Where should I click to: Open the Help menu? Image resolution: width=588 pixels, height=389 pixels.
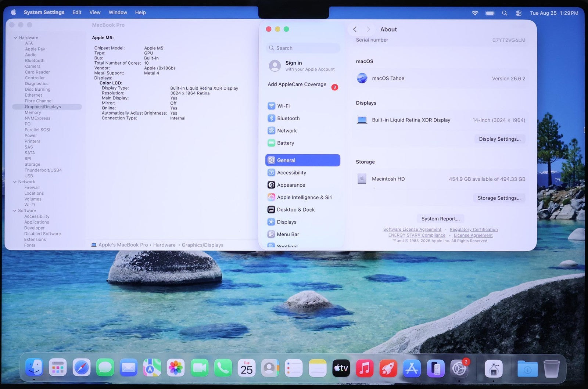(140, 12)
